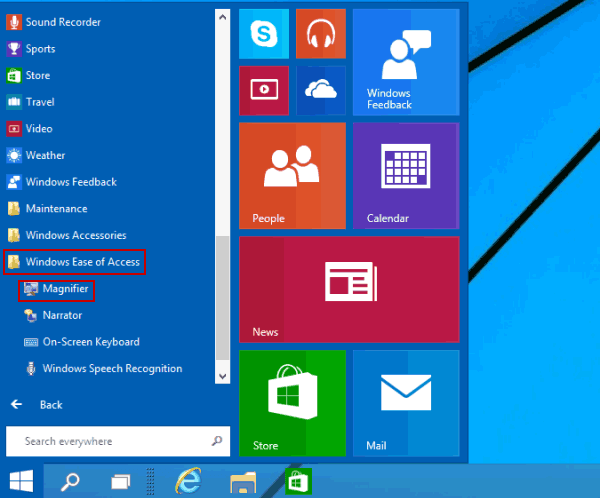Open the Mail tile
The height and width of the screenshot is (498, 600).
point(406,403)
